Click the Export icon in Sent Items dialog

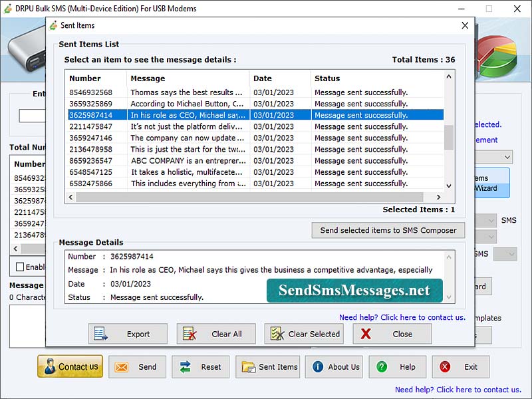tap(101, 334)
